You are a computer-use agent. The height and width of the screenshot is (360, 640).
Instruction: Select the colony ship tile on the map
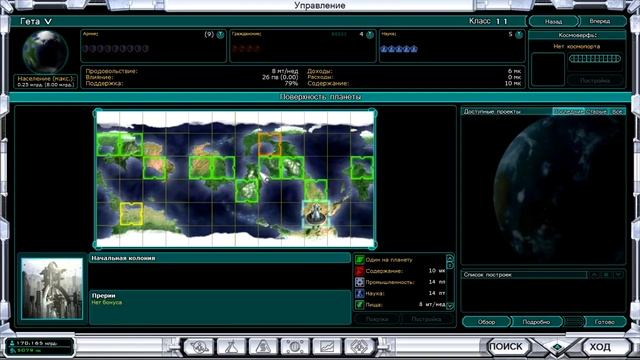click(x=315, y=213)
